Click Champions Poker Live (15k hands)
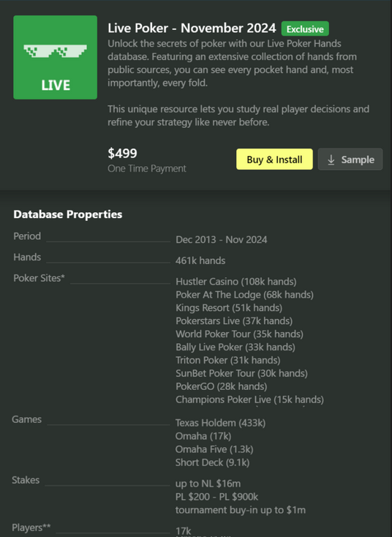The image size is (392, 537). pos(249,399)
